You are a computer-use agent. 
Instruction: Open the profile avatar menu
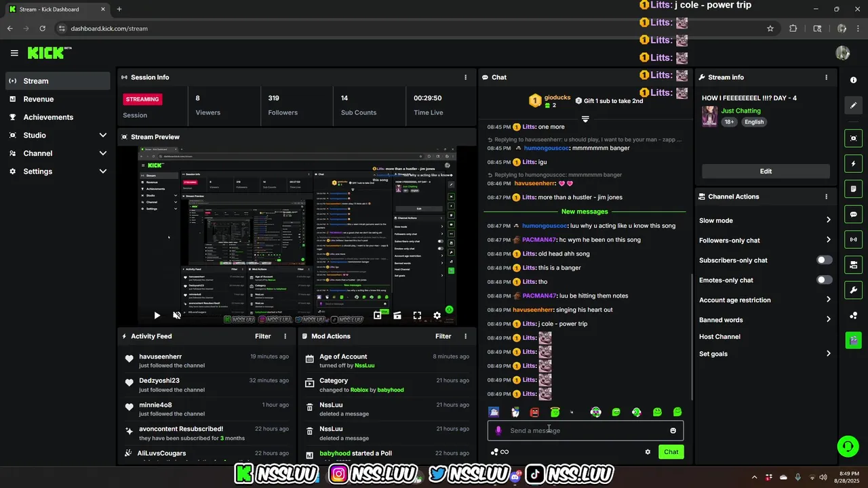tap(843, 53)
